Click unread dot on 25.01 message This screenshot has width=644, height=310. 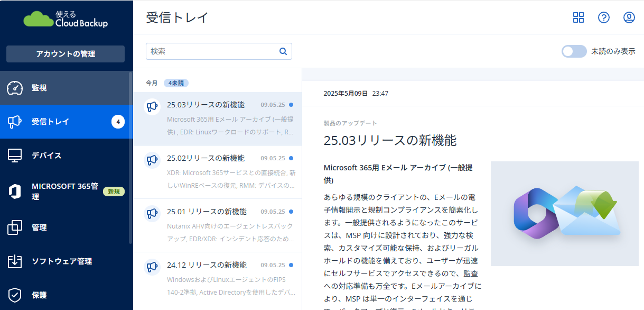291,212
